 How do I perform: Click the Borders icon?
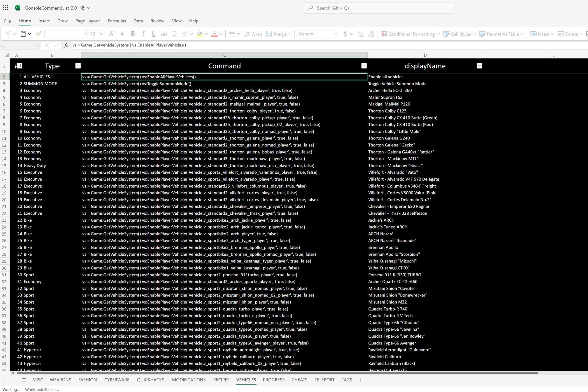pos(185,34)
